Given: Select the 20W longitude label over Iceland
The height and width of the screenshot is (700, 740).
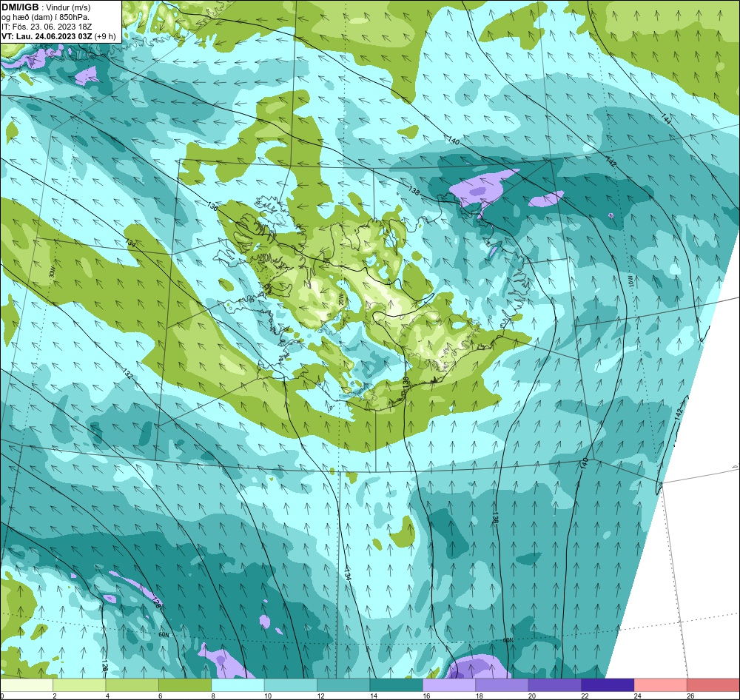Looking at the screenshot, I should (340, 299).
